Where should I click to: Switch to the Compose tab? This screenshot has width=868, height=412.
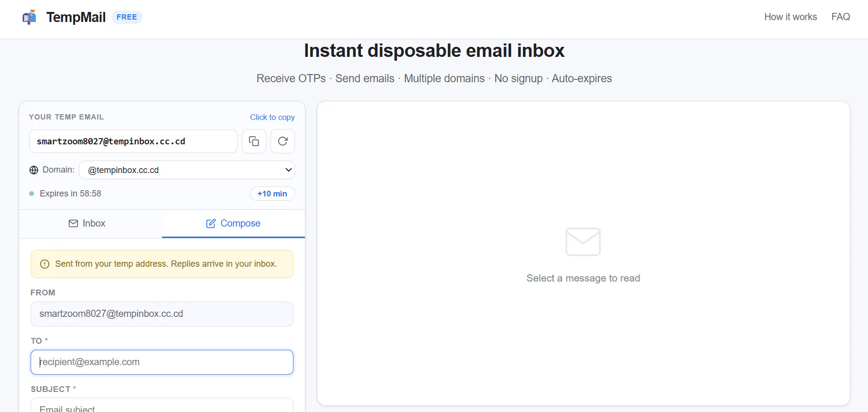coord(233,224)
